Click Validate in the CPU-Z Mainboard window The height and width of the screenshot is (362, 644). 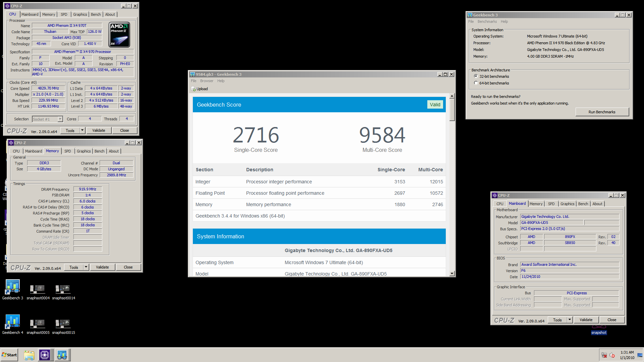(586, 320)
